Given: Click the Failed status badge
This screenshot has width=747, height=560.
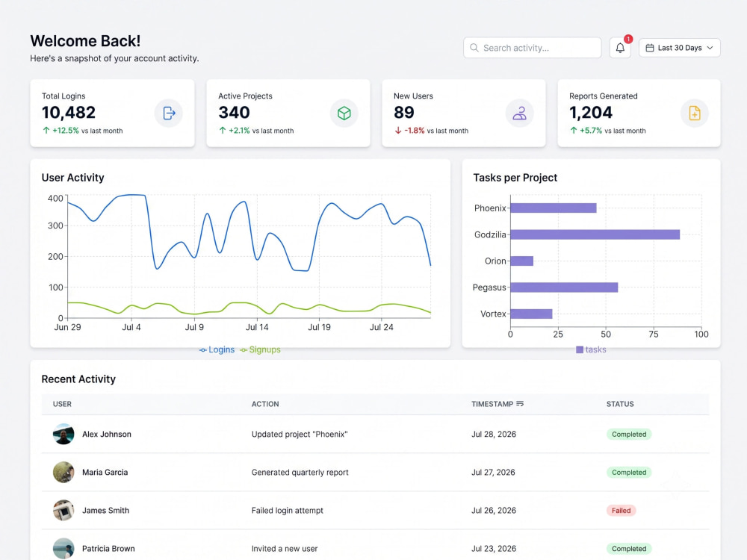Looking at the screenshot, I should tap(621, 510).
